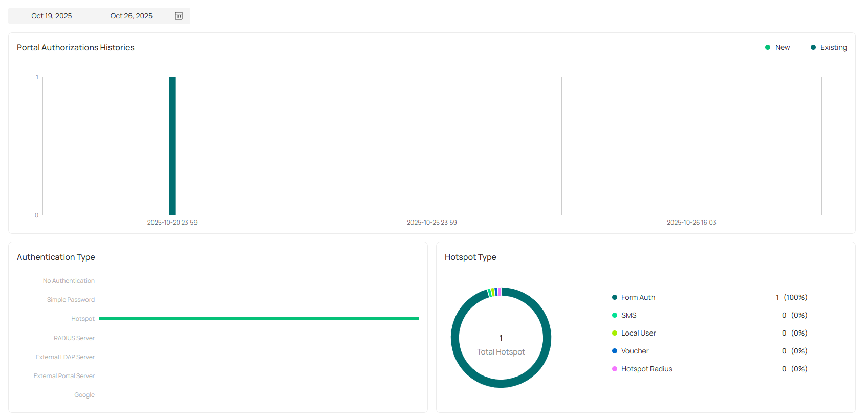Image resolution: width=868 pixels, height=420 pixels.
Task: Toggle the Existing legend series
Action: [x=829, y=47]
